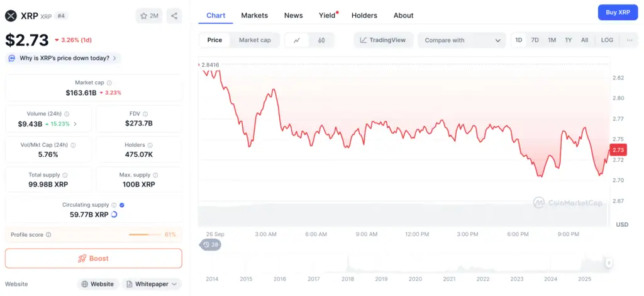Click the circulating supply progress ring icon
This screenshot has width=644, height=296.
[114, 215]
